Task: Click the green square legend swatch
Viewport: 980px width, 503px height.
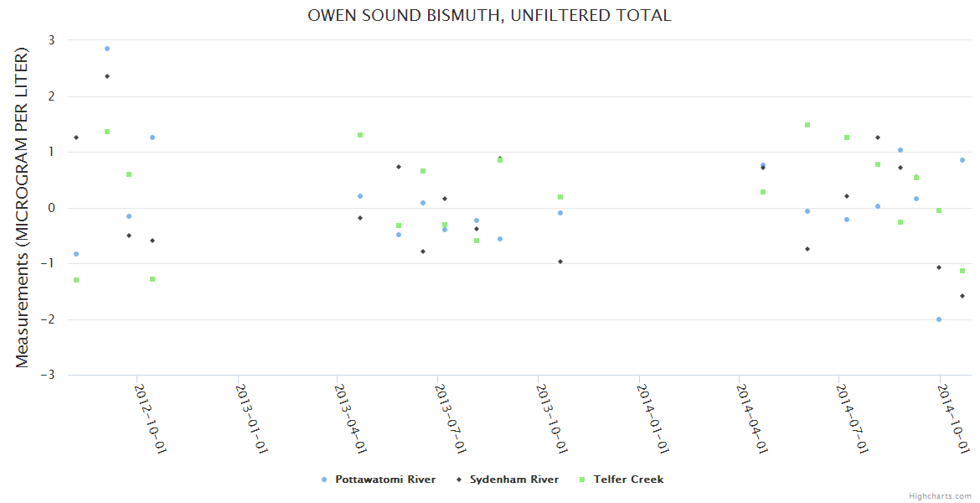Action: 582,480
